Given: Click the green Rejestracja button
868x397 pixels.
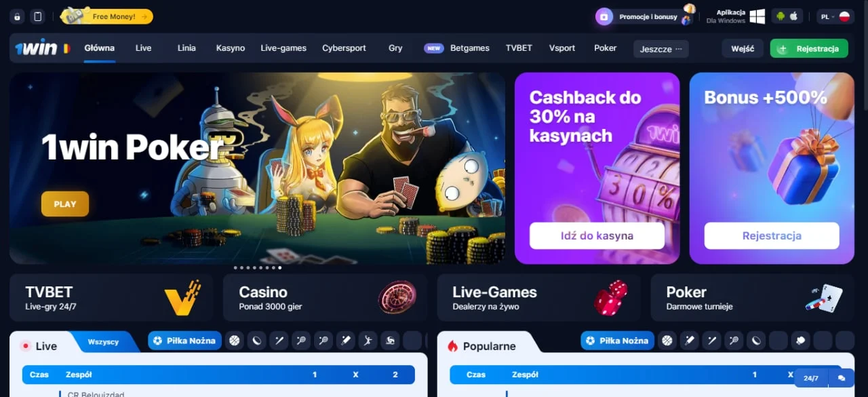Looking at the screenshot, I should tap(809, 49).
